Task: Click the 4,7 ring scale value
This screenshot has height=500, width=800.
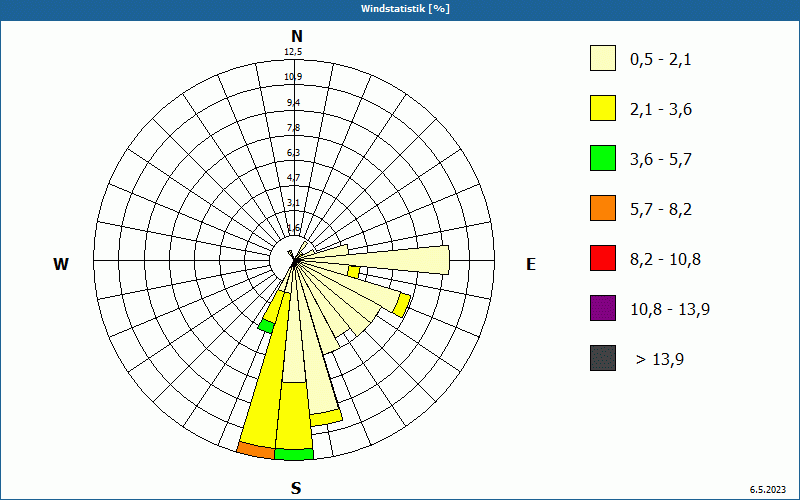Action: (293, 178)
